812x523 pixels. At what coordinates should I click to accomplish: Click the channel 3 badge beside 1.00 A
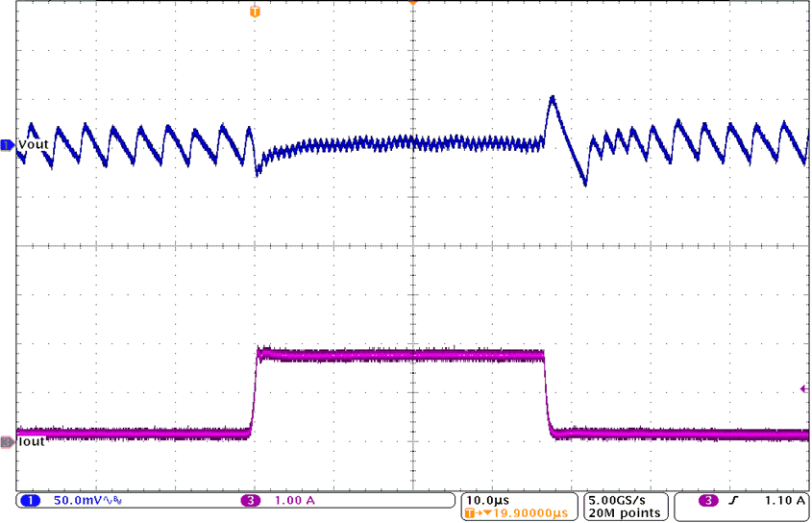coord(252,501)
